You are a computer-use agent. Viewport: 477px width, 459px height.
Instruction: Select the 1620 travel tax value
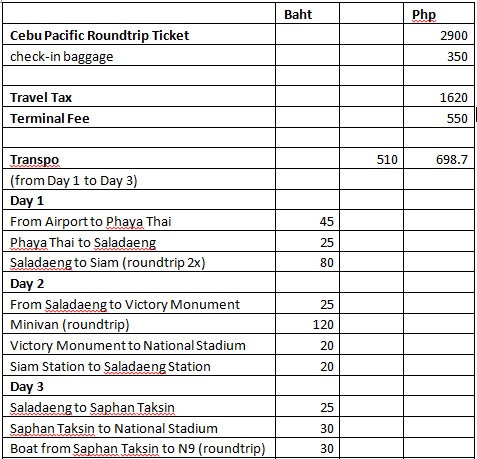click(439, 97)
